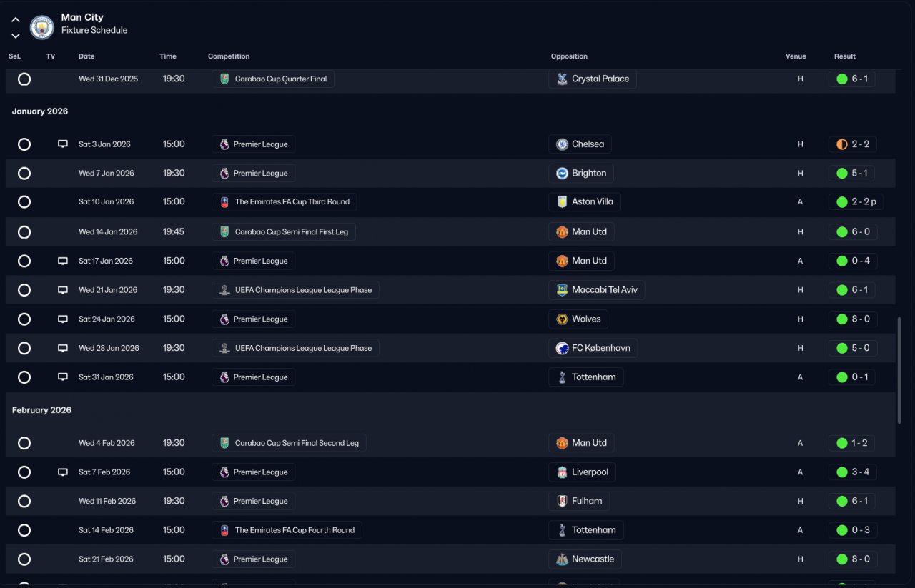Select radio button for Wed 14 Jan fixture
Screen dimensions: 915x588
(24, 232)
